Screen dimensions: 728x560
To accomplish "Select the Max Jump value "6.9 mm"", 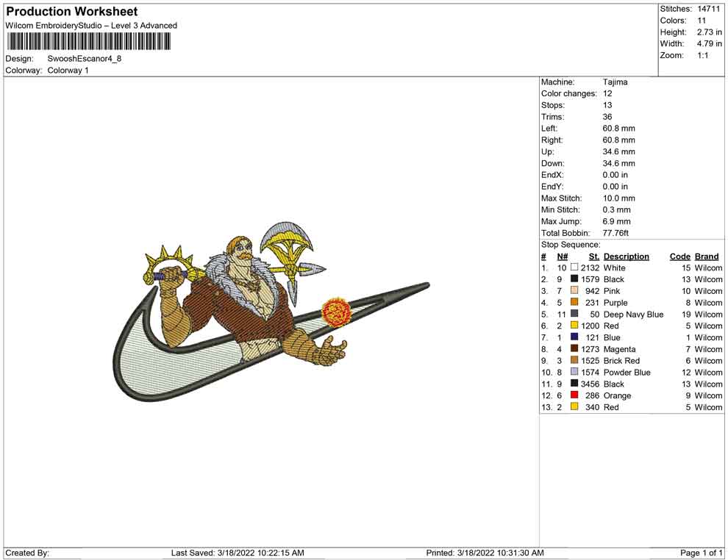I will tap(616, 221).
